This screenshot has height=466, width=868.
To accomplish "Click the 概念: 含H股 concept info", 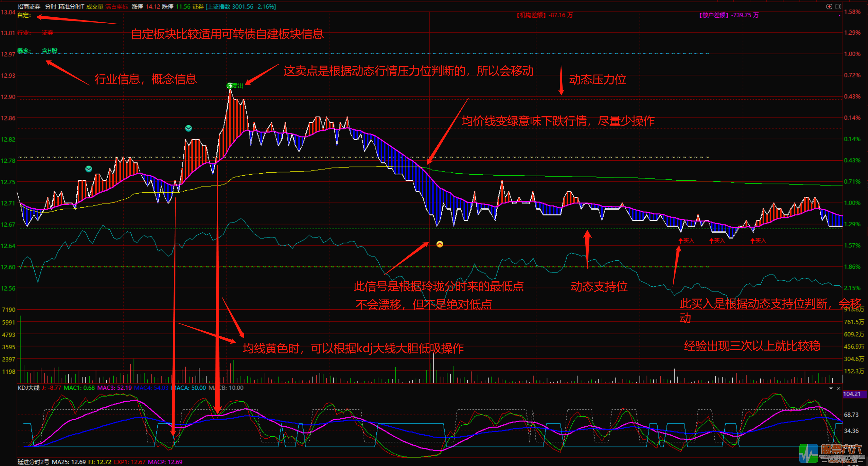I will (x=38, y=50).
